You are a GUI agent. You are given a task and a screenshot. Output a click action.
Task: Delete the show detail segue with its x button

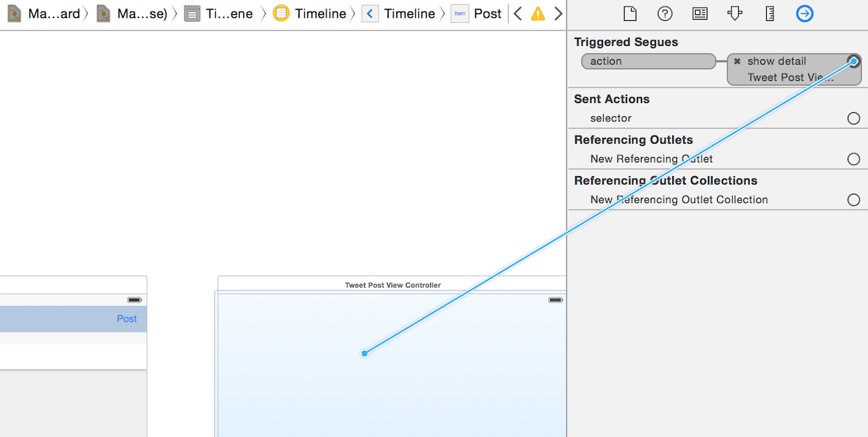click(737, 61)
